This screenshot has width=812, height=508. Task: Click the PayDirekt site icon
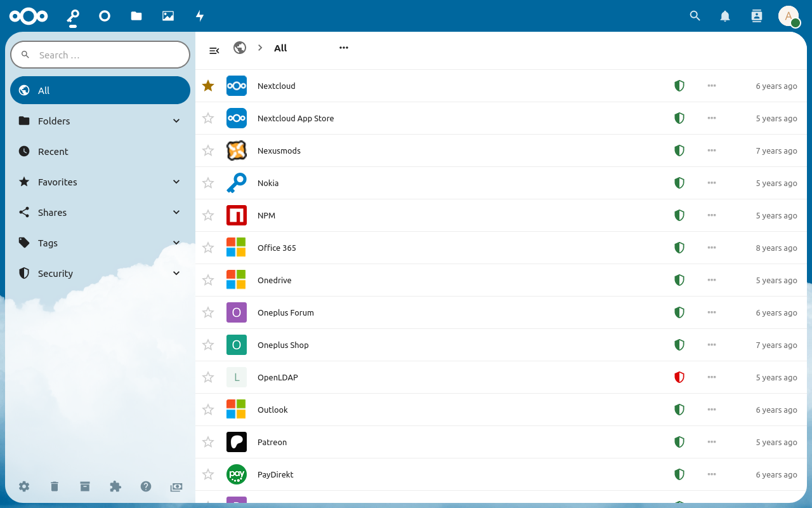click(x=237, y=474)
